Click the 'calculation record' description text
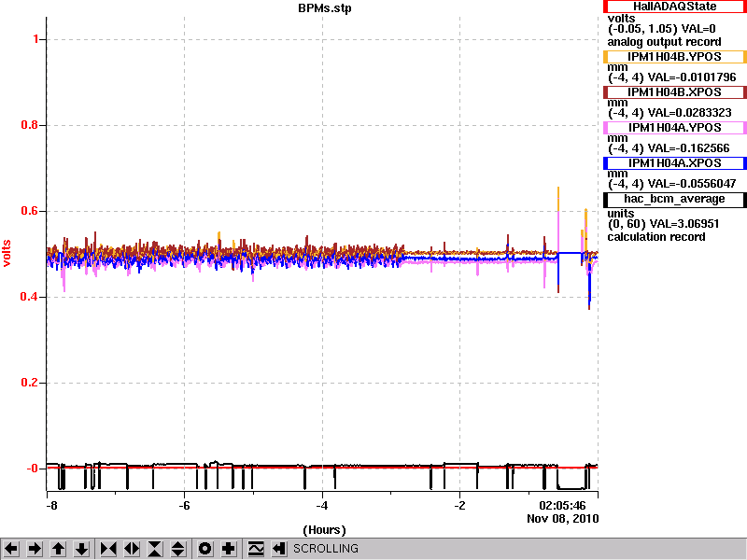This screenshot has width=747, height=560. [656, 237]
